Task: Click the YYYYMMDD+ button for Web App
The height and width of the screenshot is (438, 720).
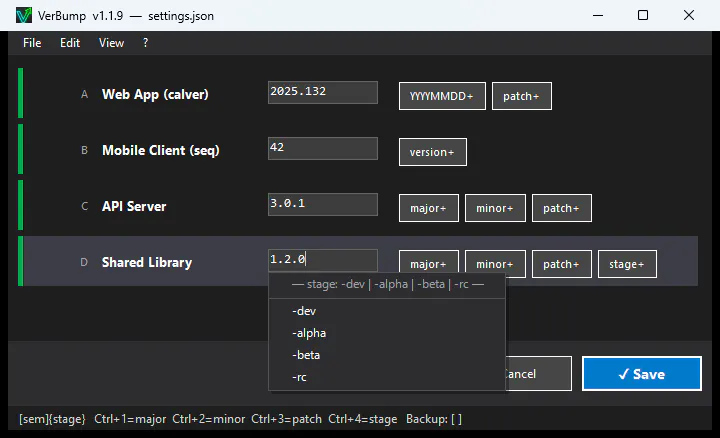Action: tap(442, 96)
